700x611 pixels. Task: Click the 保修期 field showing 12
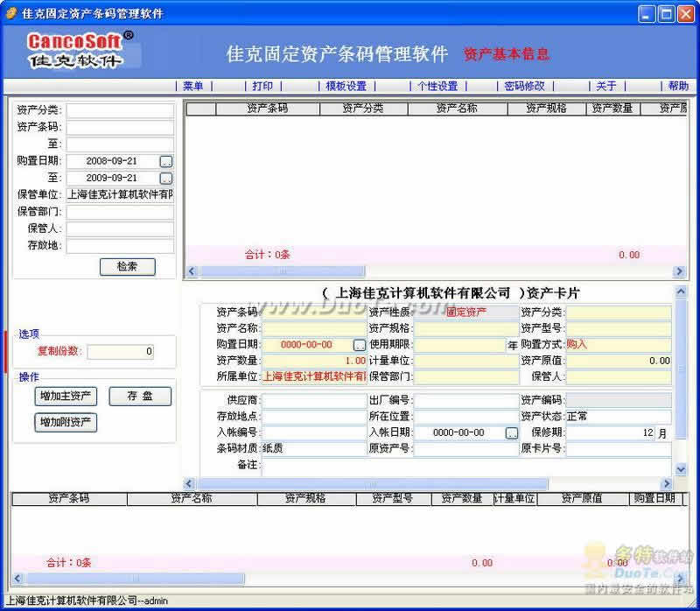[611, 432]
